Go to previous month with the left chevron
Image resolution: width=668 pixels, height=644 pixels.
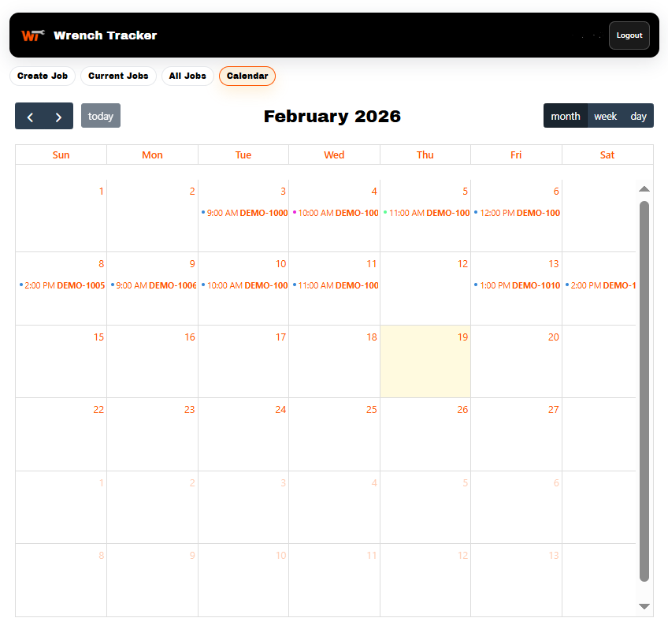pyautogui.click(x=30, y=115)
